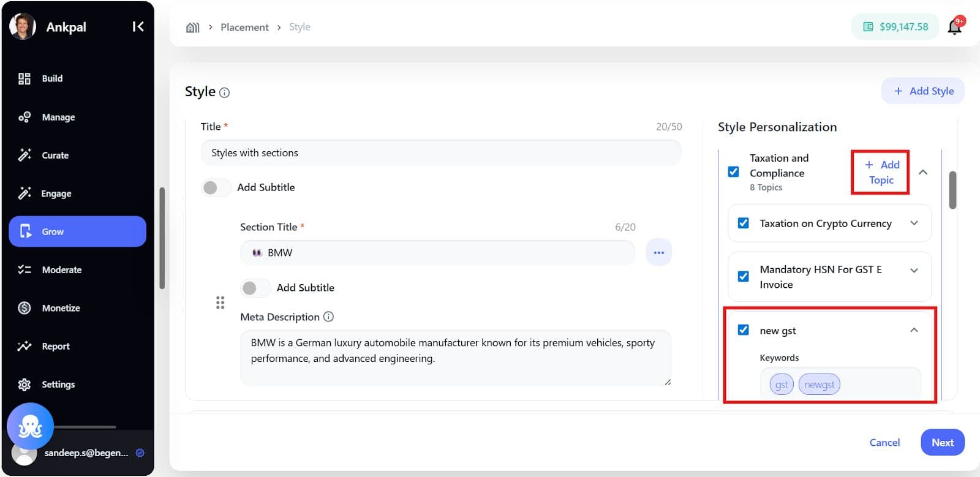Image resolution: width=980 pixels, height=477 pixels.
Task: Click the Add Topic button
Action: [x=881, y=172]
